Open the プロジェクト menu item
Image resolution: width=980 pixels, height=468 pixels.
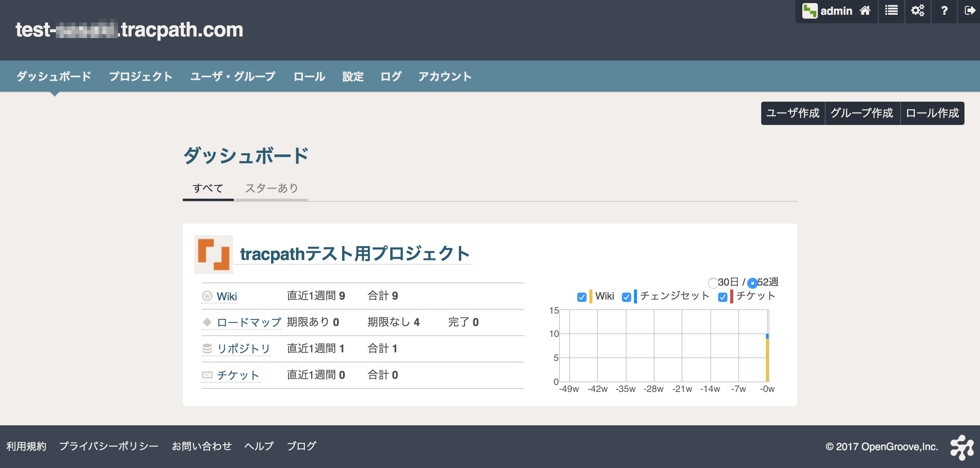[x=141, y=76]
